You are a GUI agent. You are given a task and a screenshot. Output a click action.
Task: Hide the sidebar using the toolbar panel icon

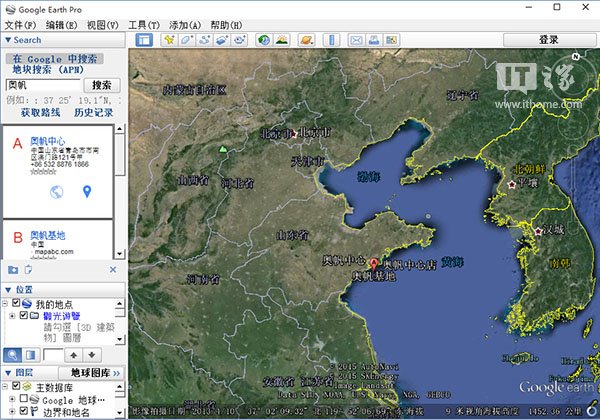144,40
